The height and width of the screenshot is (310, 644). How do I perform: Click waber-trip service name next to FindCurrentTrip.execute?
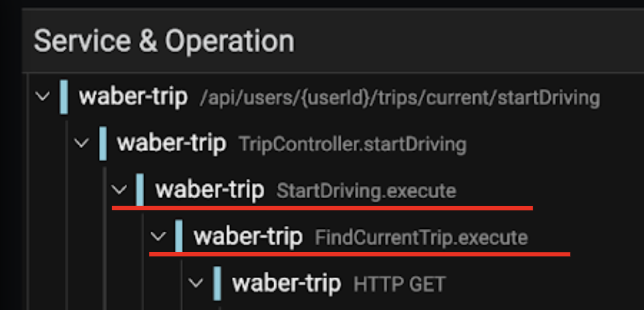coord(248,236)
